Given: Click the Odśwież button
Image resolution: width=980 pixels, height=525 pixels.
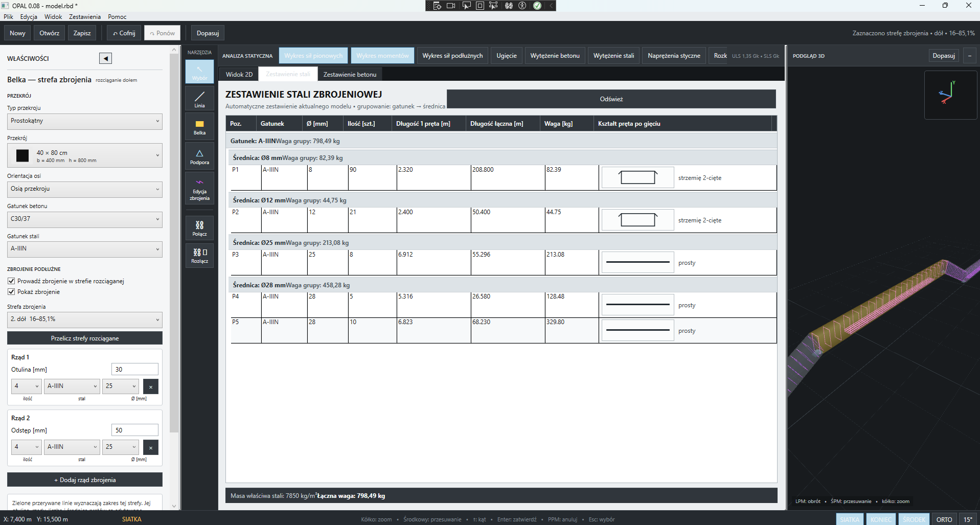Looking at the screenshot, I should (611, 99).
